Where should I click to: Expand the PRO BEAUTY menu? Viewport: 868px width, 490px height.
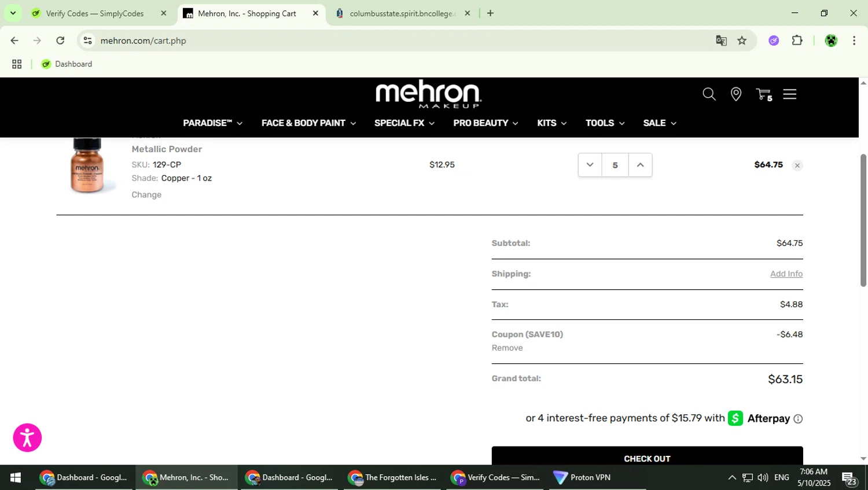point(486,123)
